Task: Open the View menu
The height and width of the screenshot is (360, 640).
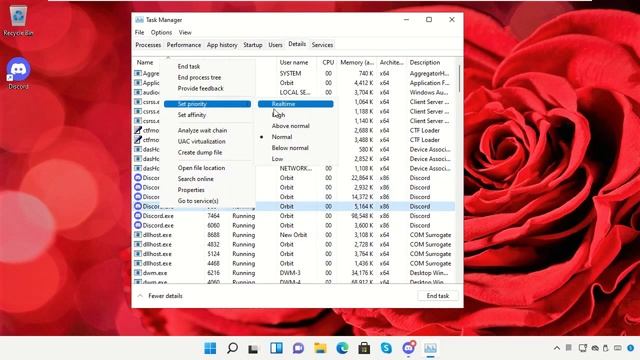Action: [x=185, y=32]
